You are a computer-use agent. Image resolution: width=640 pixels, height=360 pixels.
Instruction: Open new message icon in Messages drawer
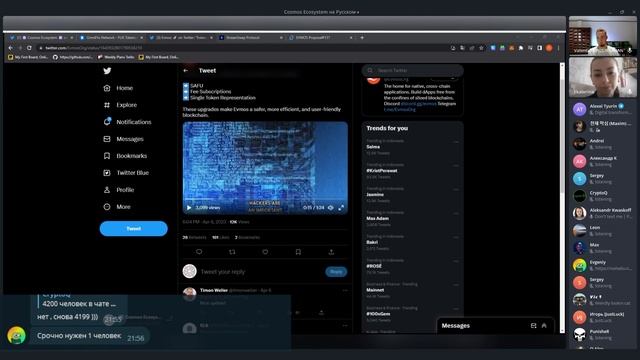533,326
